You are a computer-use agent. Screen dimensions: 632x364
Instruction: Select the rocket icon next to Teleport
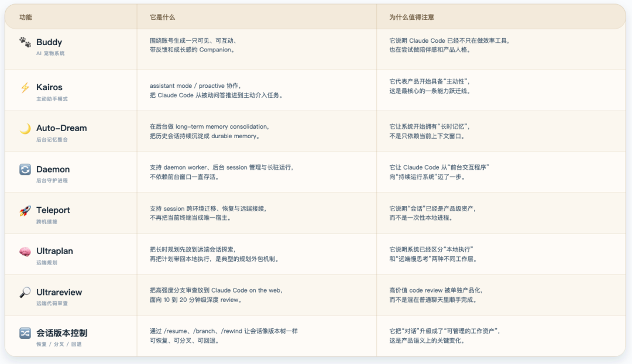tap(25, 210)
